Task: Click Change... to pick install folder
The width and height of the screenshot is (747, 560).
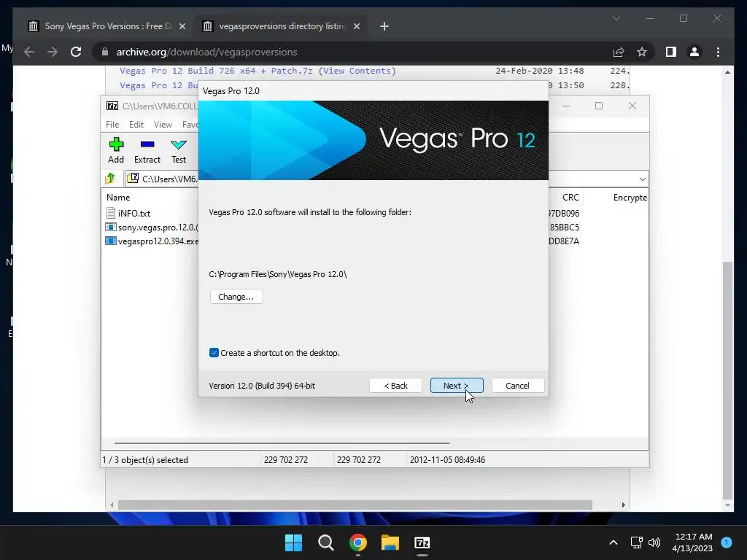Action: [236, 297]
